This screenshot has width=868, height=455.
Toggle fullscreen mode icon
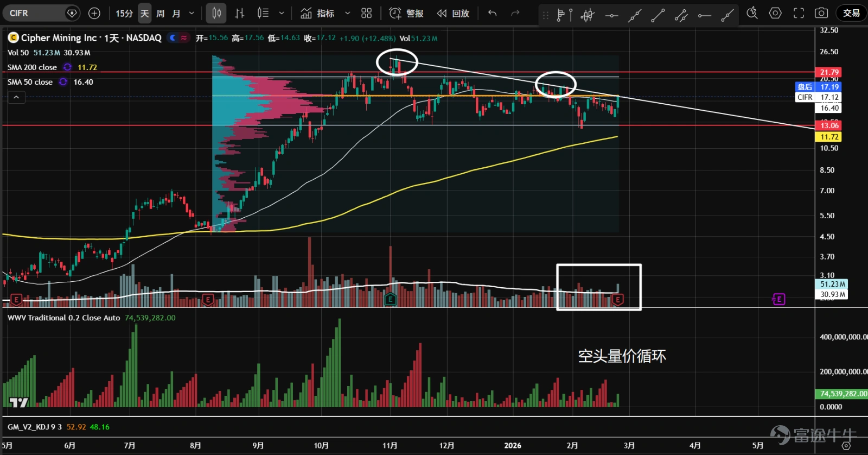(x=799, y=13)
